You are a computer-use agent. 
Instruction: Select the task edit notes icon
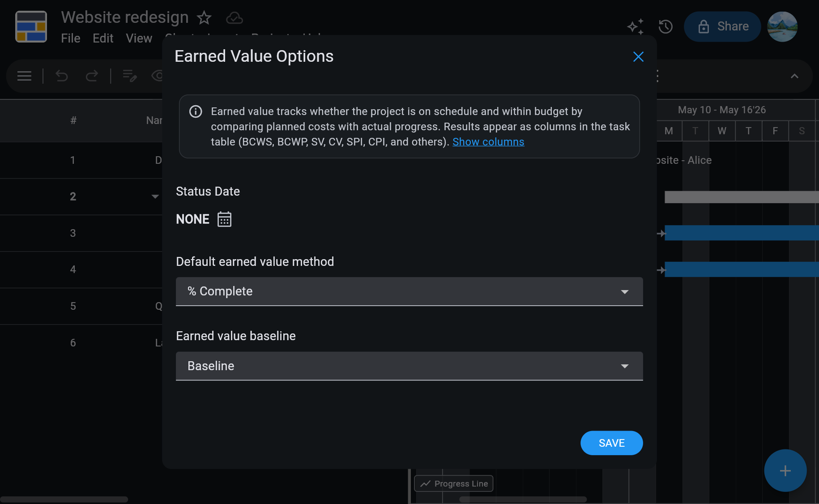130,76
